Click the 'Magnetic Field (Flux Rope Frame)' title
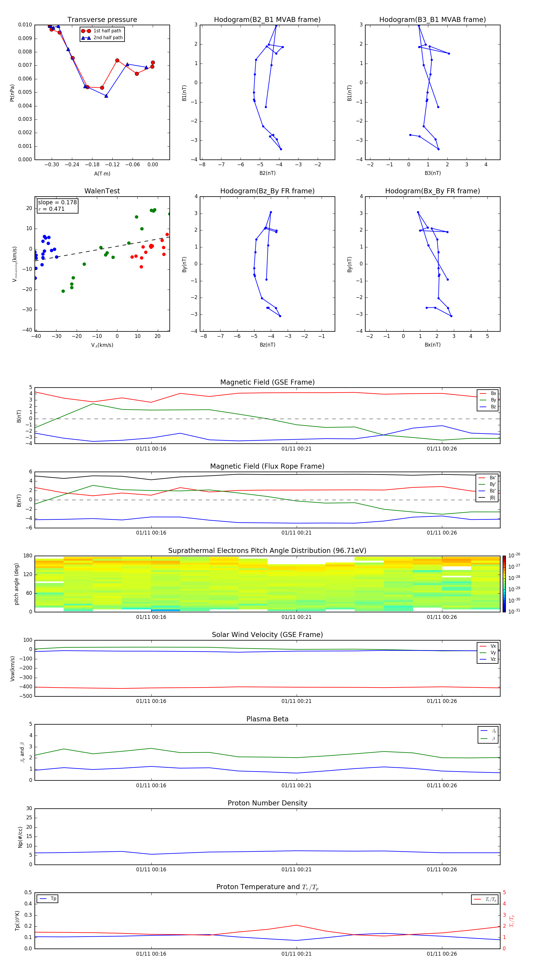This screenshot has height=980, width=535. [267, 467]
